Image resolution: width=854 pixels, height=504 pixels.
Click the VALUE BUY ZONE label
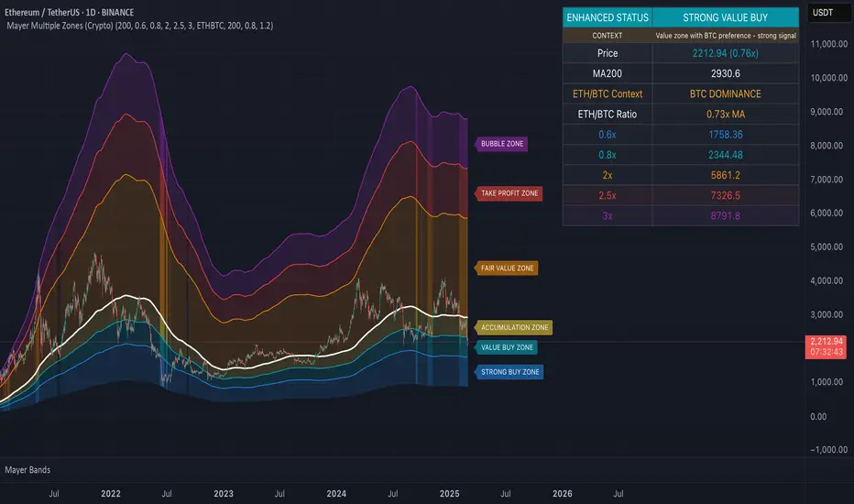coord(506,347)
